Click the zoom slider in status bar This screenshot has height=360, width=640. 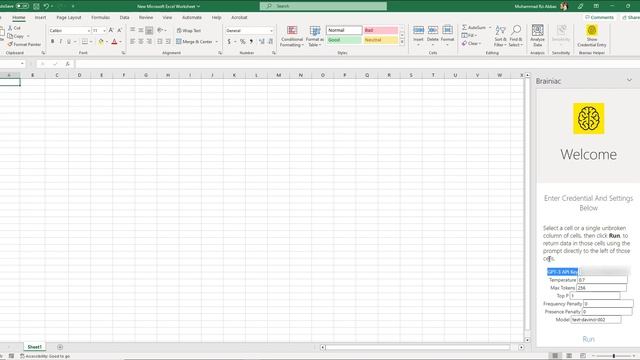[613, 356]
